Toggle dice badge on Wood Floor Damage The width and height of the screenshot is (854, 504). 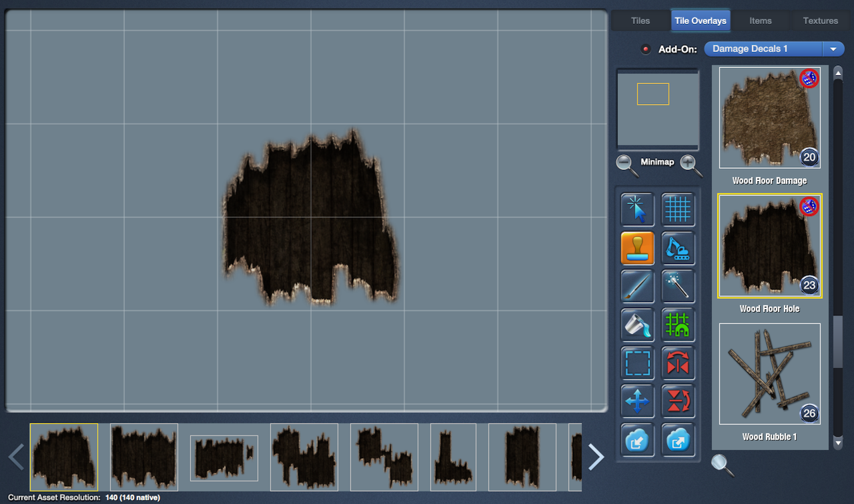pyautogui.click(x=809, y=79)
